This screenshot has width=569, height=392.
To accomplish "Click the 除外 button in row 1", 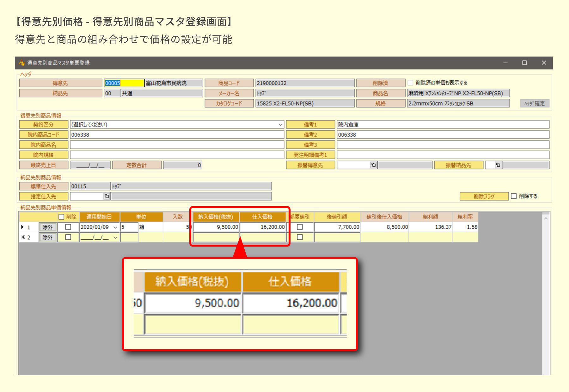I will coord(47,227).
